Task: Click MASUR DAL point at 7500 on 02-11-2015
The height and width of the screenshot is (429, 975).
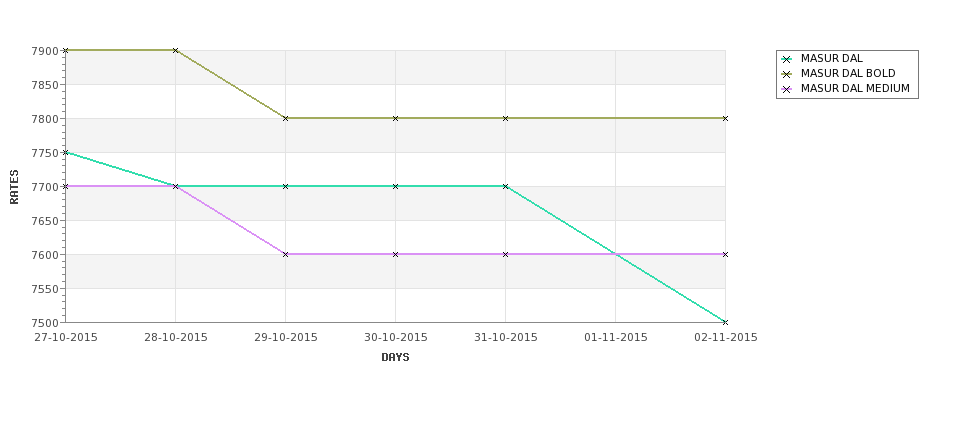Action: pos(725,322)
